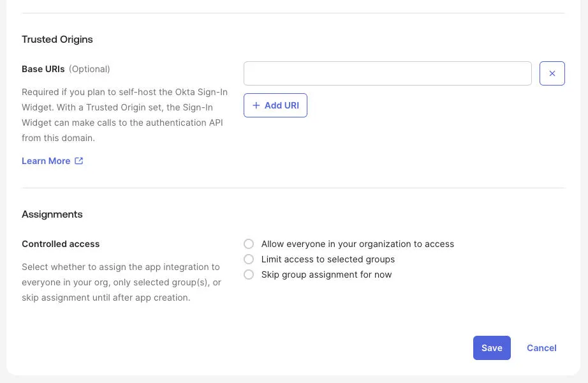Cancel the app integration form
Image resolution: width=588 pixels, height=383 pixels.
coord(541,348)
